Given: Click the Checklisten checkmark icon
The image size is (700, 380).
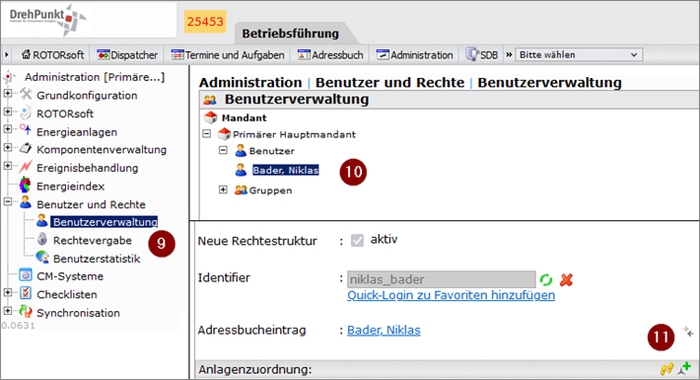Looking at the screenshot, I should click(26, 293).
